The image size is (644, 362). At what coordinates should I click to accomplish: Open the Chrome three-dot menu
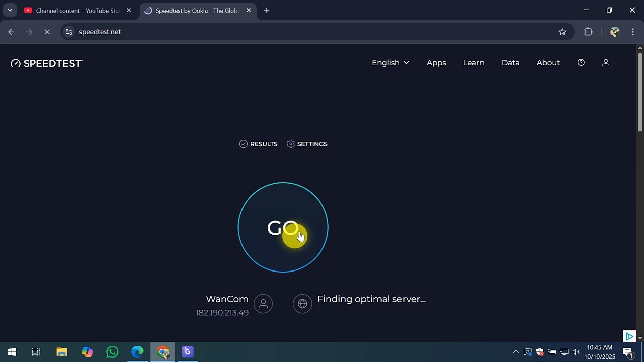point(633,32)
